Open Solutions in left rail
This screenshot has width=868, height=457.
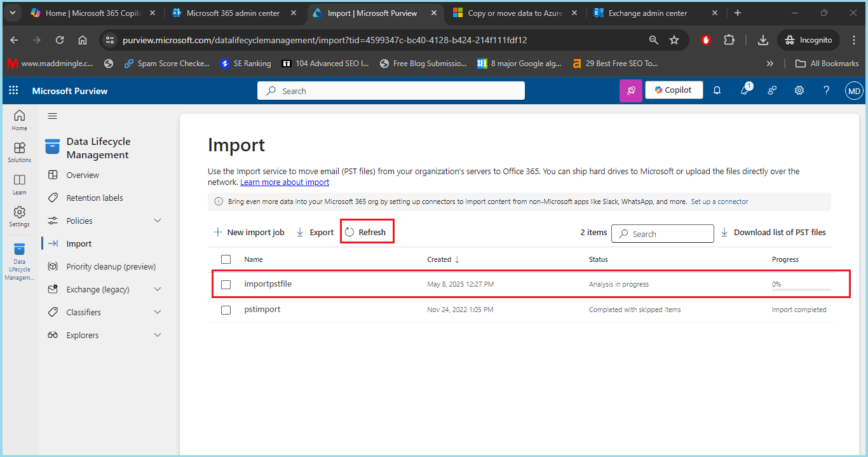20,152
